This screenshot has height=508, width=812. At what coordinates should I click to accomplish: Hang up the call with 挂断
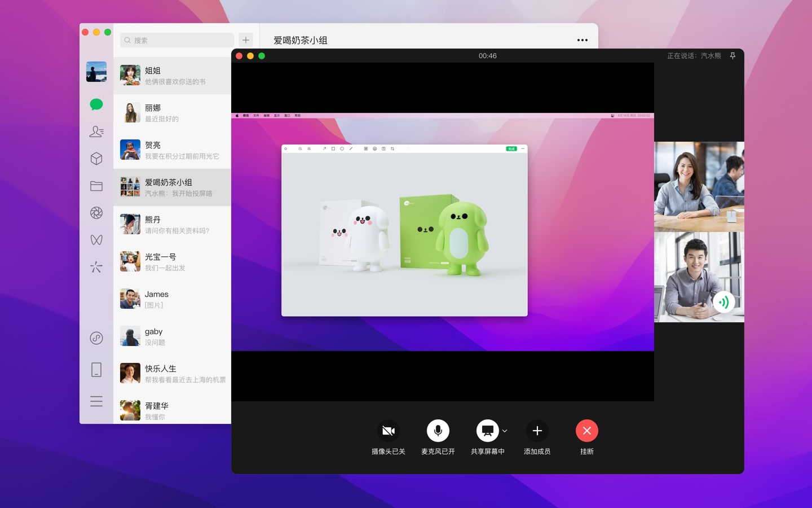[587, 431]
